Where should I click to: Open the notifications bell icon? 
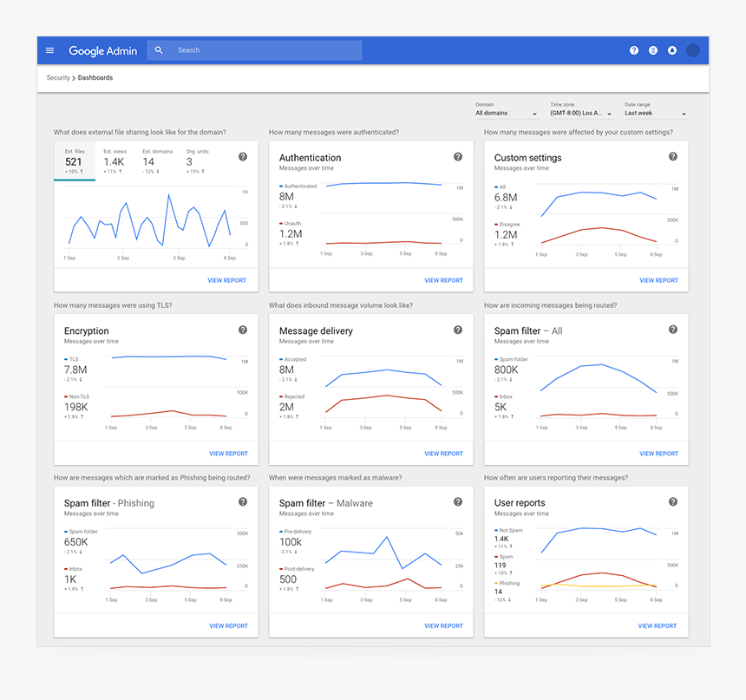(672, 50)
